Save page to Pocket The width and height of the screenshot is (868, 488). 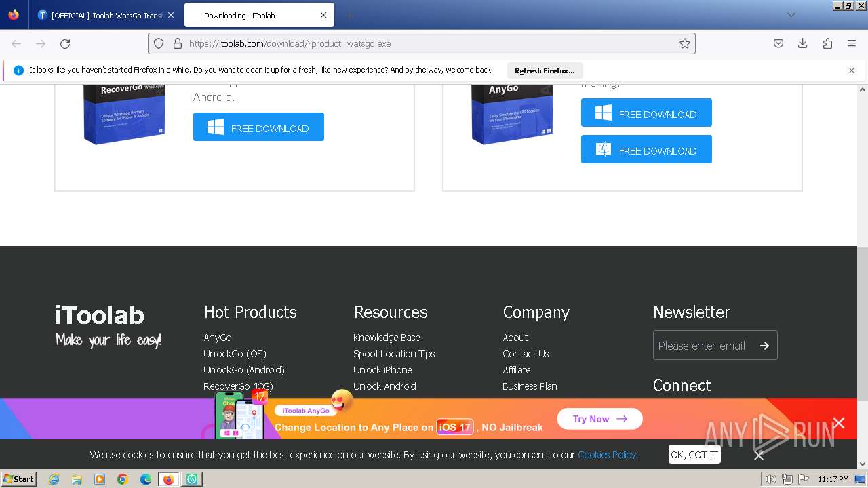(778, 43)
